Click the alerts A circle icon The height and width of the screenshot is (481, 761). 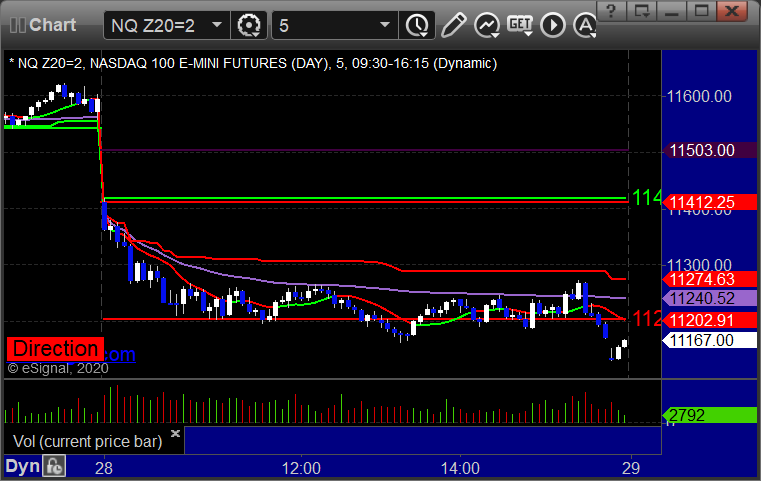pos(584,25)
